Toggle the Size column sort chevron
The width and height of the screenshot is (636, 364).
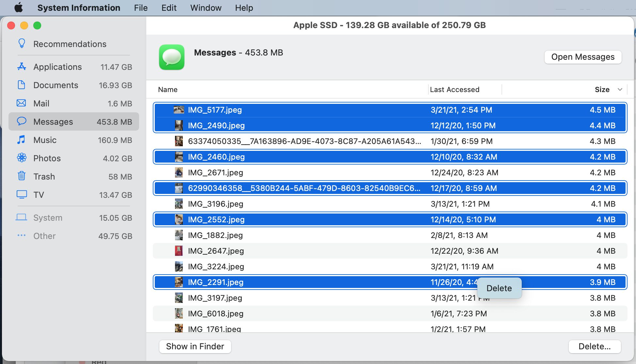tap(620, 89)
